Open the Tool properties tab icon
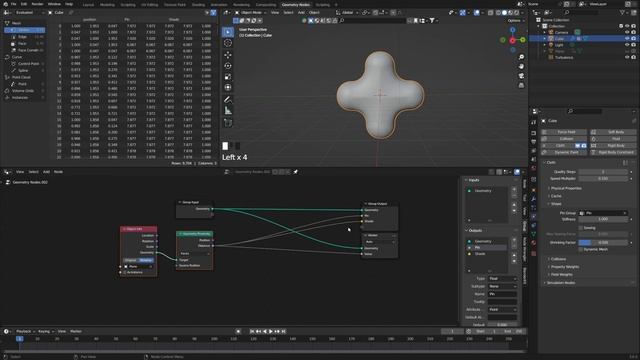Screen dimensions: 640x360 [x=533, y=122]
